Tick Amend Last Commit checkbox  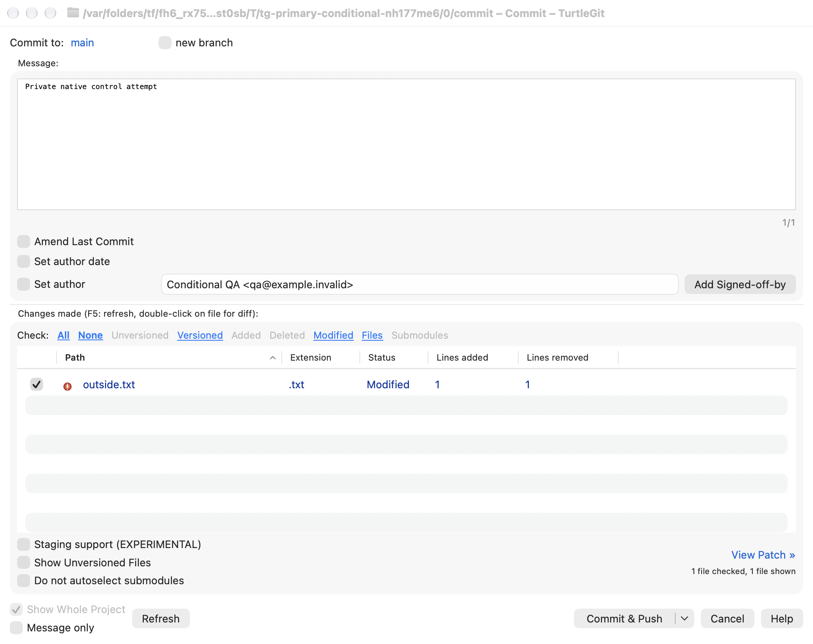tap(24, 241)
